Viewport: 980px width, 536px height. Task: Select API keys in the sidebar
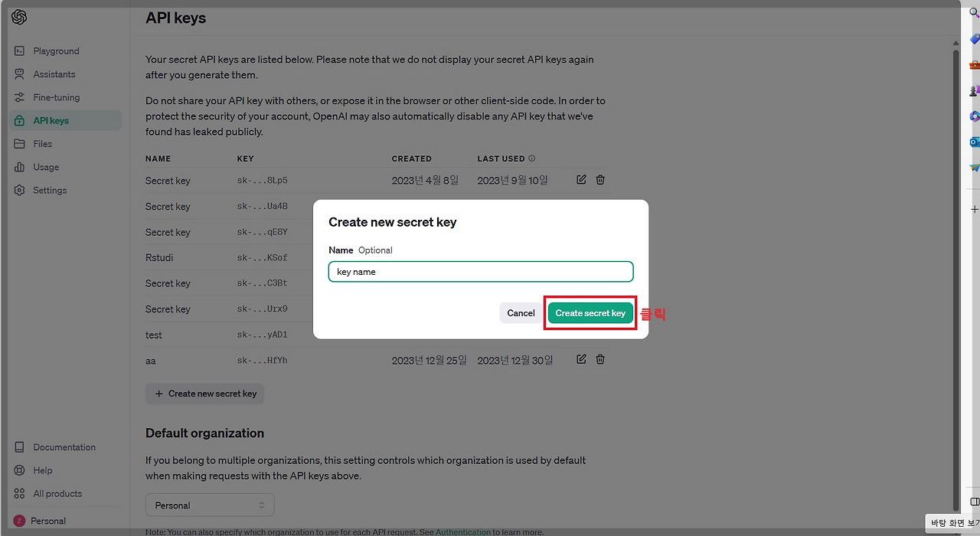coord(66,120)
